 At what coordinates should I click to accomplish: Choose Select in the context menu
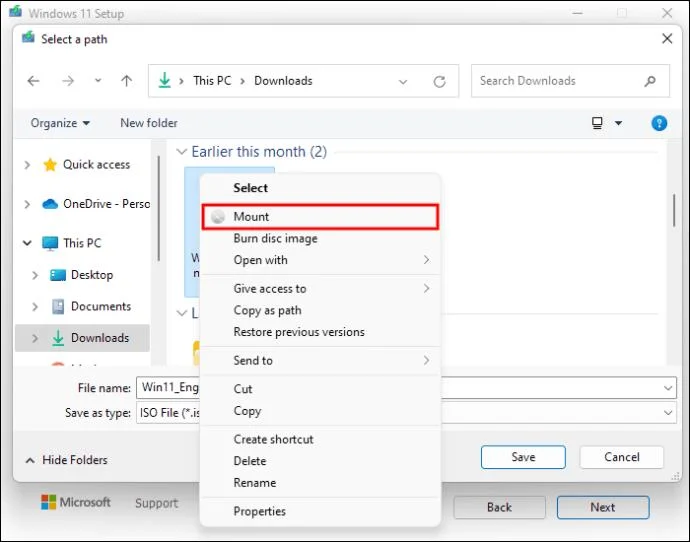click(320, 188)
